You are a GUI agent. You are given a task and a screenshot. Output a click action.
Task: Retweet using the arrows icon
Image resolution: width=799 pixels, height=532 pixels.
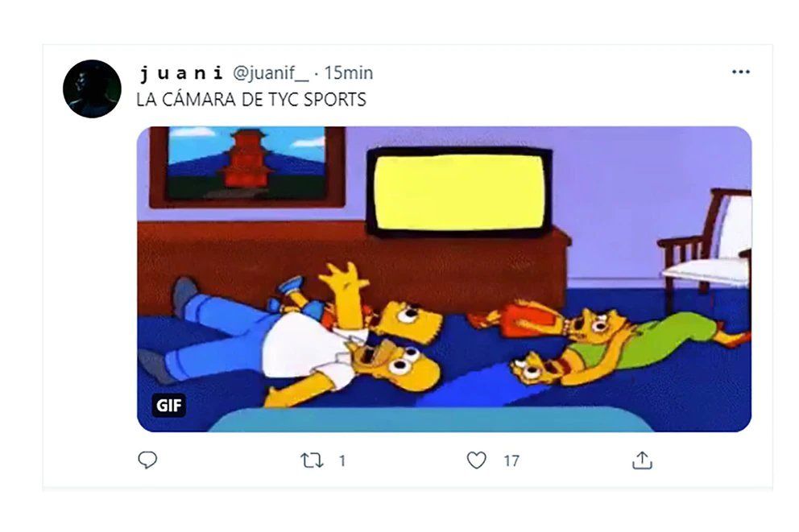click(312, 460)
